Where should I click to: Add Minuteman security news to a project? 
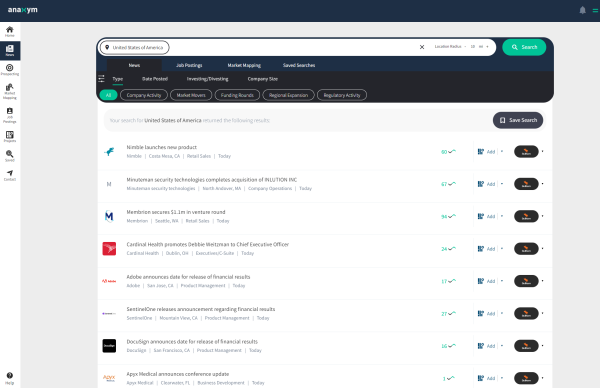[x=486, y=184]
